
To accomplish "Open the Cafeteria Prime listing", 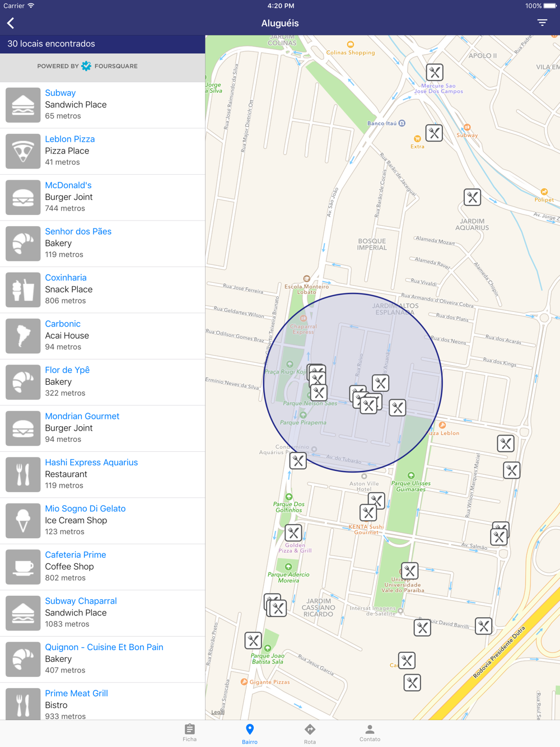I will [x=102, y=567].
